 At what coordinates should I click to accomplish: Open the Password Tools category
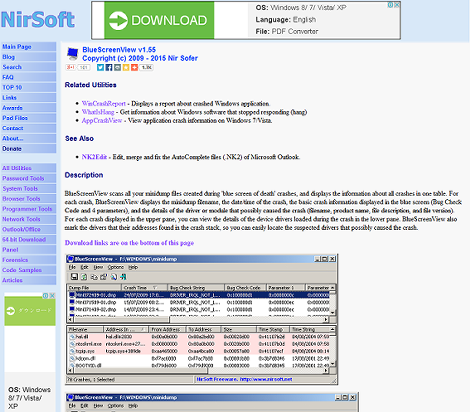click(x=28, y=178)
